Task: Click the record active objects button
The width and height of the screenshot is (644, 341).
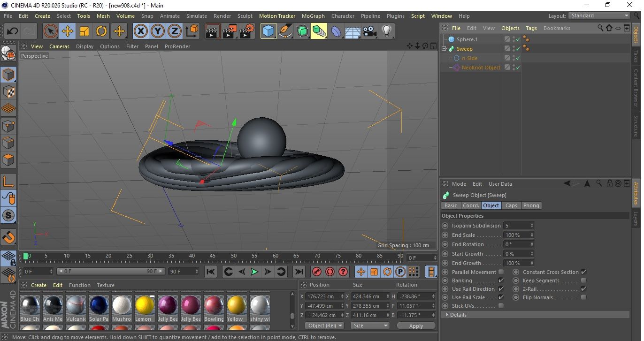Action: point(317,272)
